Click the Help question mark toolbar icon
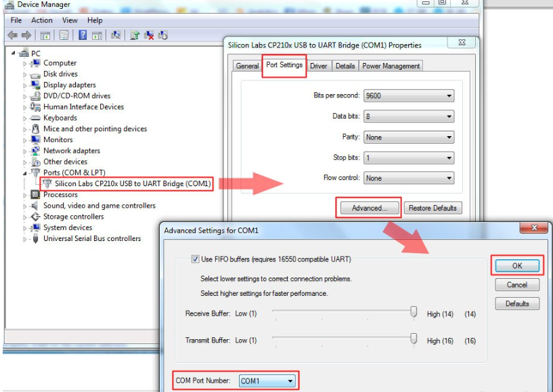The image size is (553, 392). 83,35
